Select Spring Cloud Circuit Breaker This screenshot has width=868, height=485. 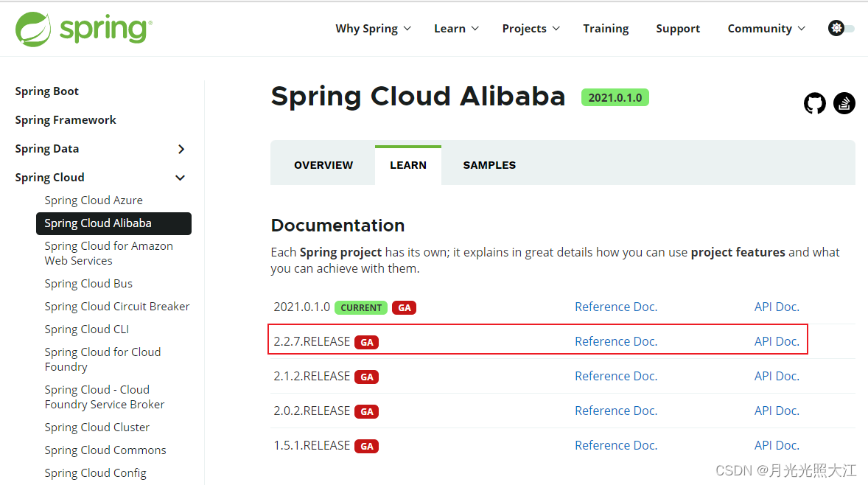point(117,306)
